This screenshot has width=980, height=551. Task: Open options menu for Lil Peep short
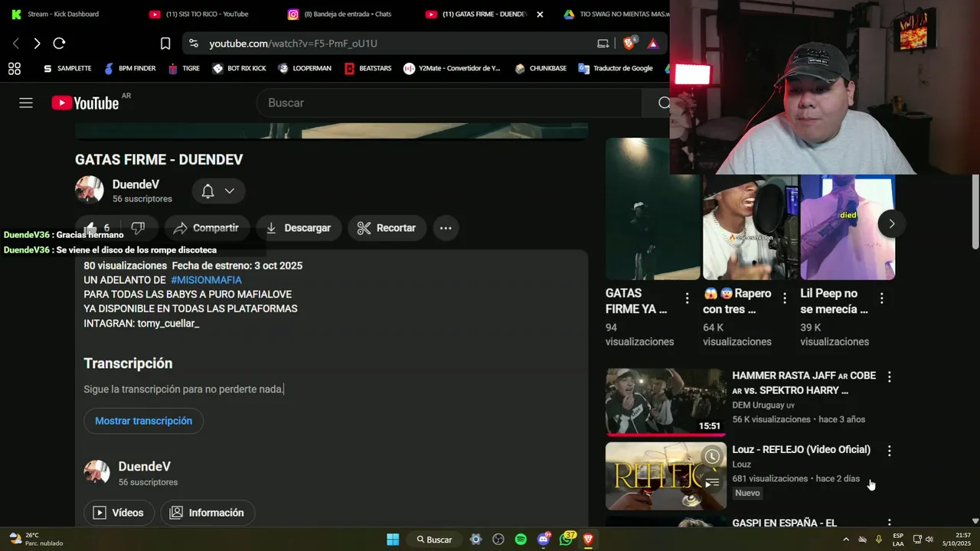click(882, 298)
